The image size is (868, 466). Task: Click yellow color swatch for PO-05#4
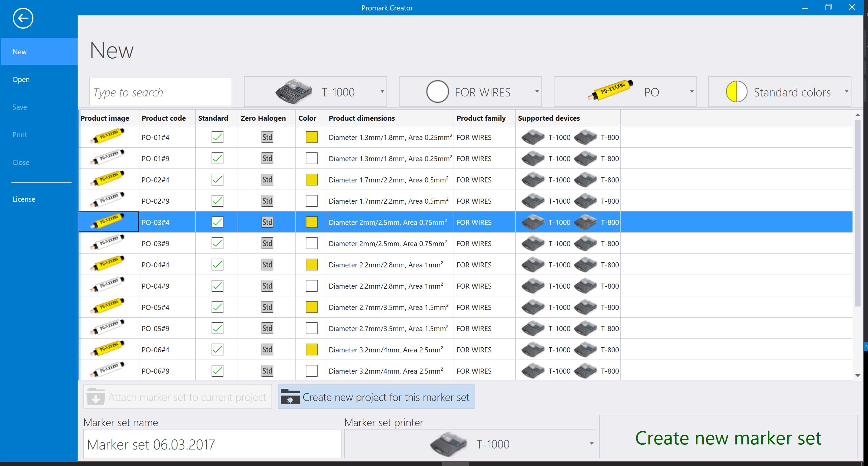pyautogui.click(x=311, y=307)
